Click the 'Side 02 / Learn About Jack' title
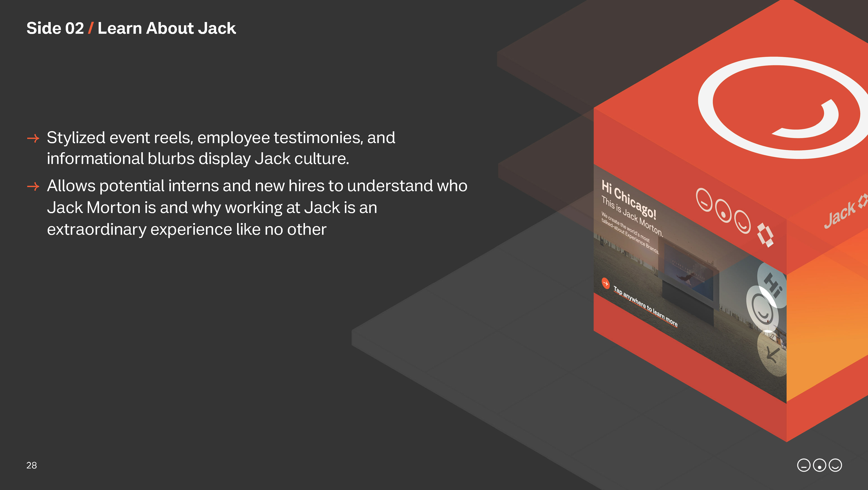The width and height of the screenshot is (868, 490). pyautogui.click(x=131, y=28)
